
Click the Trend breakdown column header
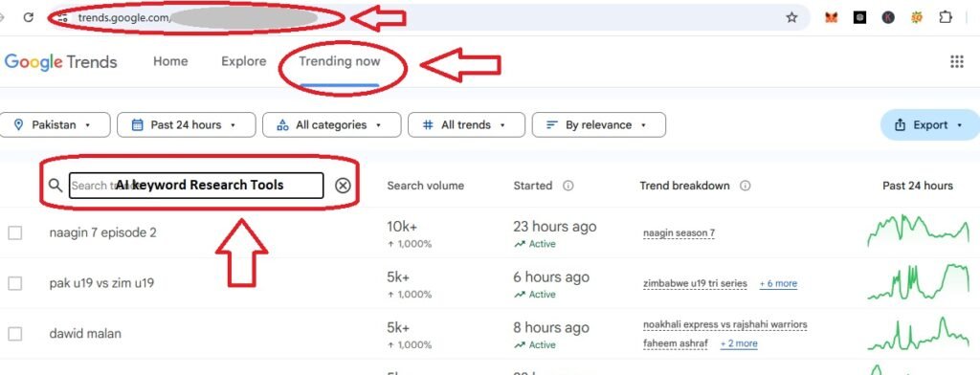click(685, 186)
